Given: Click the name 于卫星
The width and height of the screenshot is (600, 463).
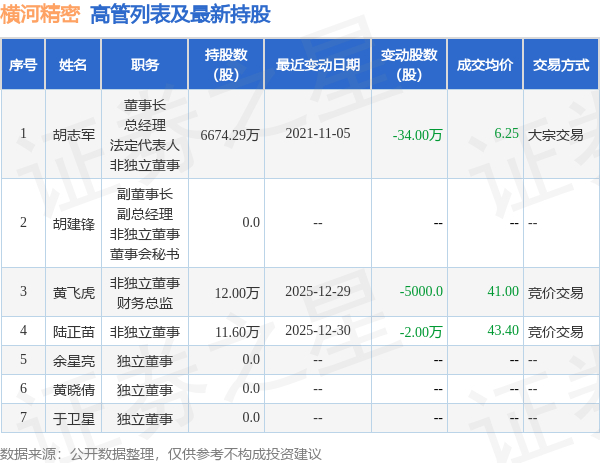Looking at the screenshot, I should click(x=73, y=419).
